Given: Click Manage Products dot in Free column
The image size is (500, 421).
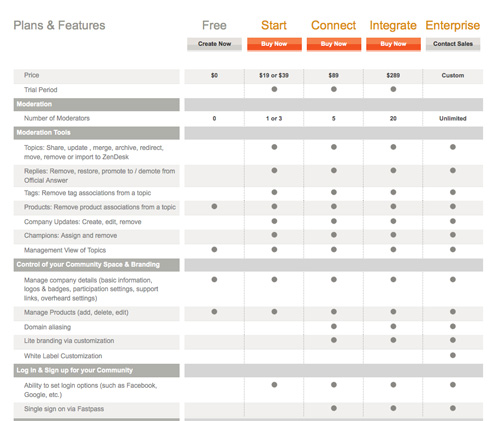Looking at the screenshot, I should pyautogui.click(x=214, y=312).
